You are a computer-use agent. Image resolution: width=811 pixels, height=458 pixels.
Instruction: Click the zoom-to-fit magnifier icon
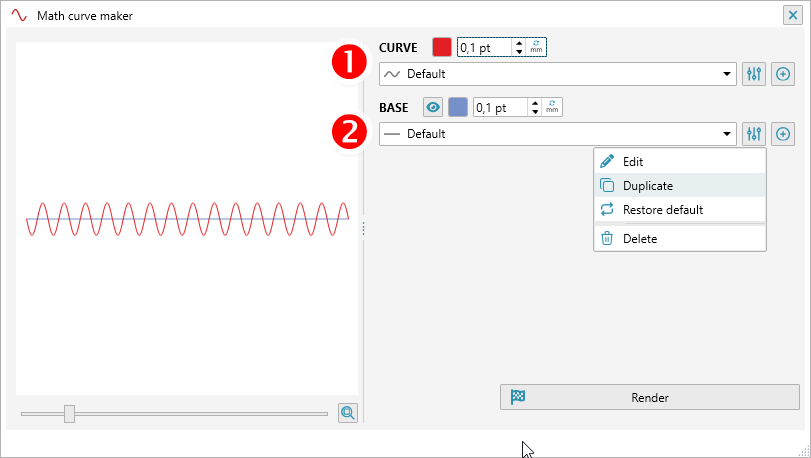pos(348,413)
